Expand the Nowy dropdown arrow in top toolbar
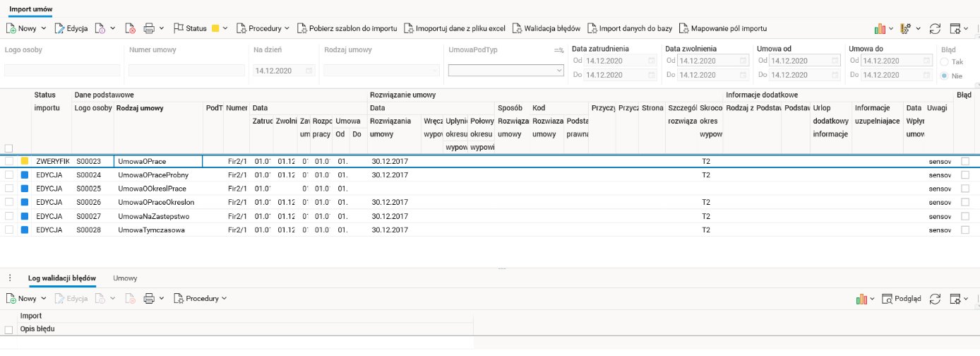The image size is (980, 356). (x=44, y=28)
